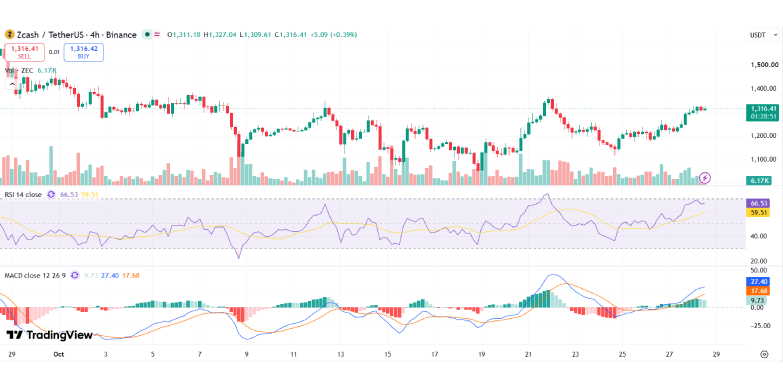Click the low price L1,309.61
Viewport: 783px width, 388px height.
click(256, 34)
